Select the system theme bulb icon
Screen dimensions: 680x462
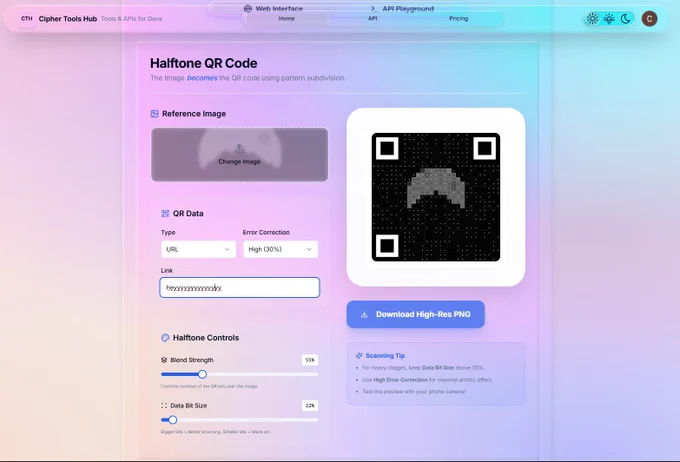(x=609, y=19)
